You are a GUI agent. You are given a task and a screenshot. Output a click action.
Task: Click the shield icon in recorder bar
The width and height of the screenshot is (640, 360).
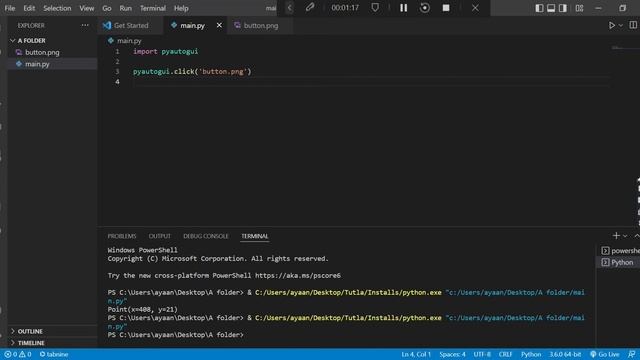point(375,8)
